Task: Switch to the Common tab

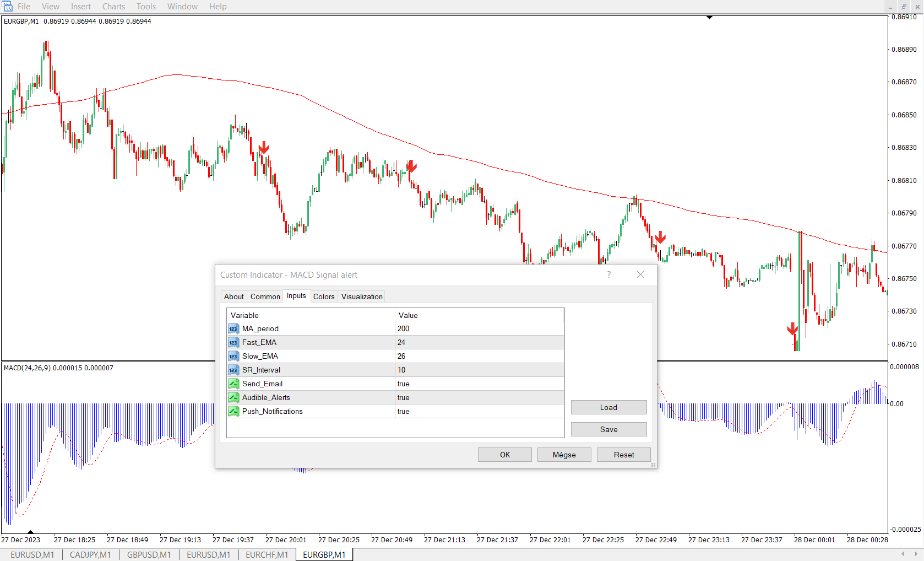Action: (x=265, y=296)
